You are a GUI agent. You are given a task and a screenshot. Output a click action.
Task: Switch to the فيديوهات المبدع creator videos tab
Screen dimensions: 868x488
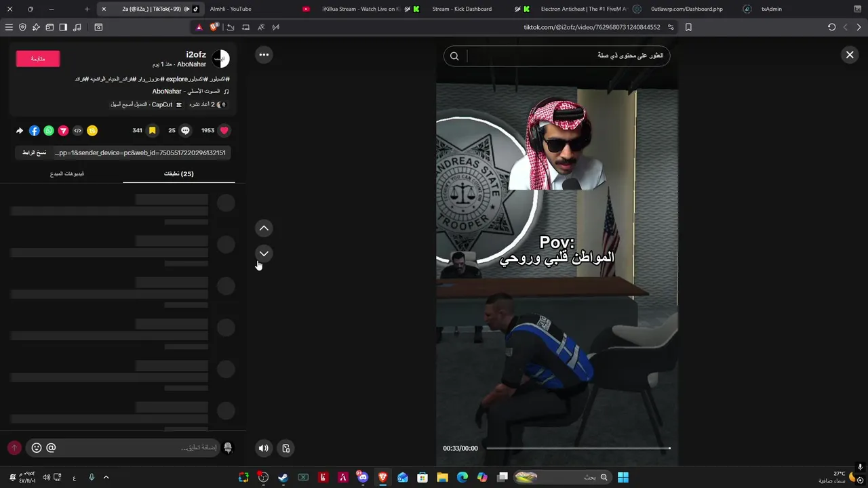pos(67,174)
